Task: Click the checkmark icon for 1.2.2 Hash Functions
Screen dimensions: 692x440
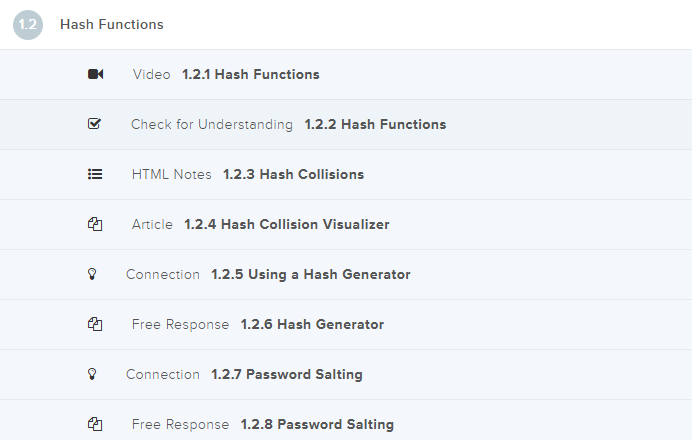Action: [95, 124]
